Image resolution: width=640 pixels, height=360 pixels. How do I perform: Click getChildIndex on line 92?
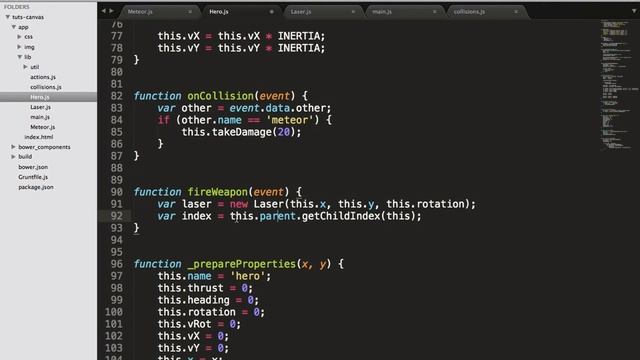(341, 216)
